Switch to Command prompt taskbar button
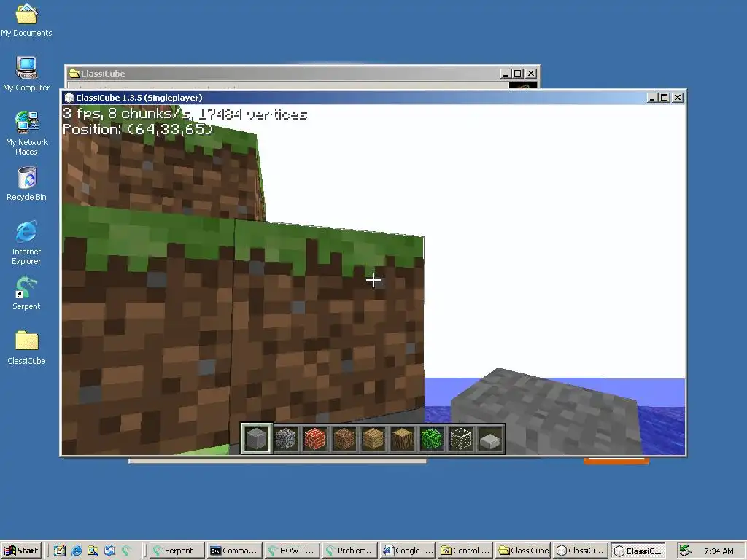747x560 pixels. pyautogui.click(x=236, y=551)
